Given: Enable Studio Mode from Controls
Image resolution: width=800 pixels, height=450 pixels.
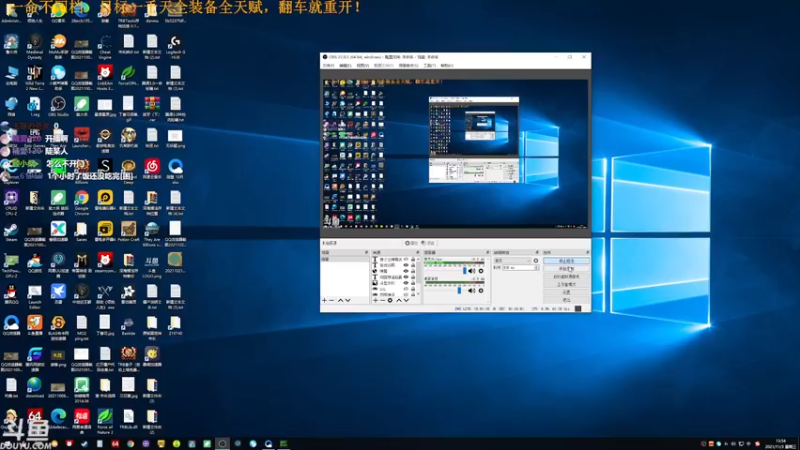Looking at the screenshot, I should click(x=566, y=284).
